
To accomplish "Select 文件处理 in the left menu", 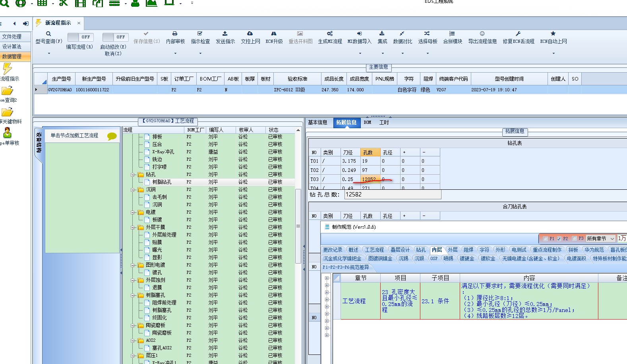I will (15, 37).
